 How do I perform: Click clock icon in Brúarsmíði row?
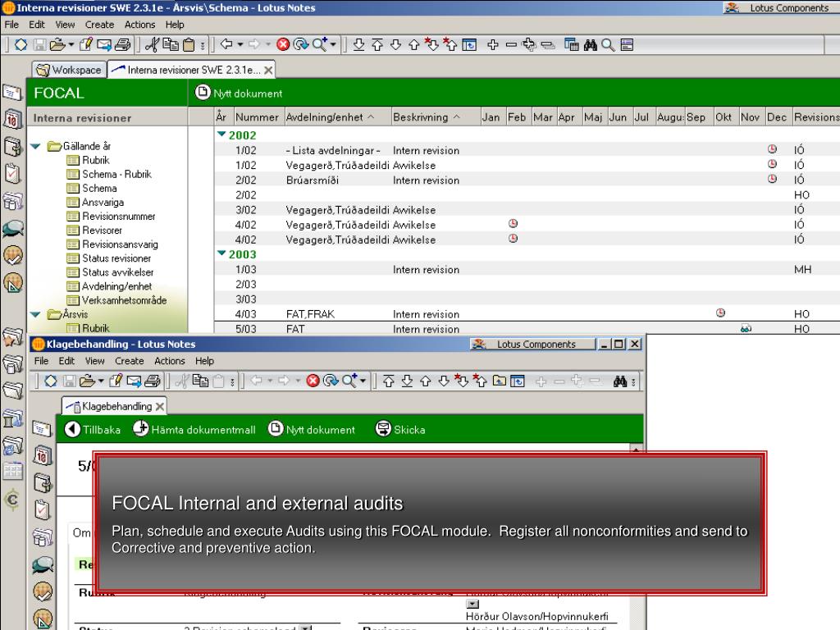[772, 179]
